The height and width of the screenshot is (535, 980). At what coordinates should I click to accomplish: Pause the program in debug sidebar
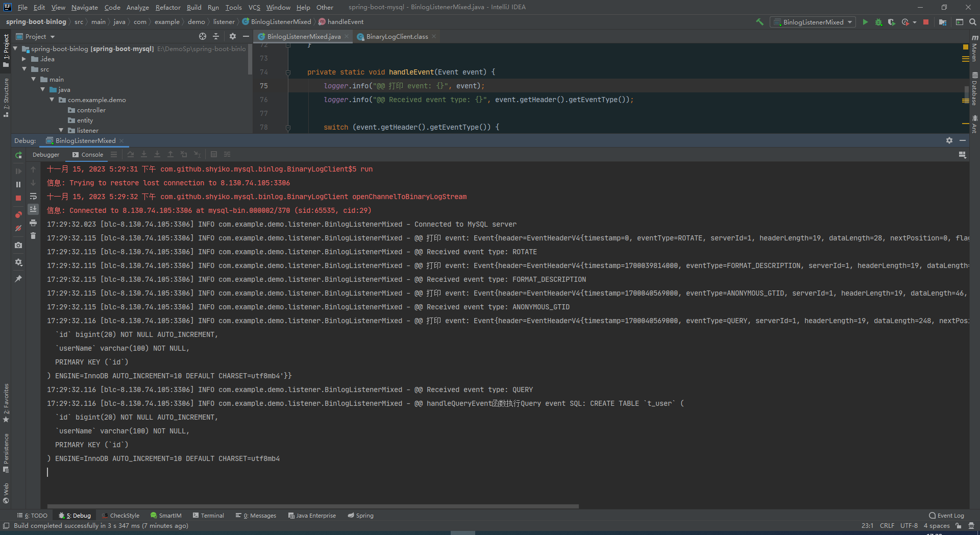tap(18, 184)
